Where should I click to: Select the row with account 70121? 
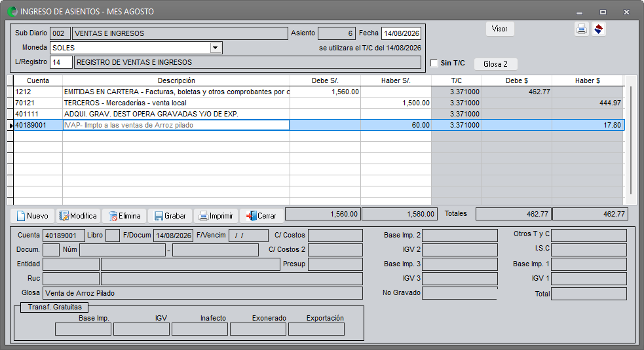click(x=318, y=103)
